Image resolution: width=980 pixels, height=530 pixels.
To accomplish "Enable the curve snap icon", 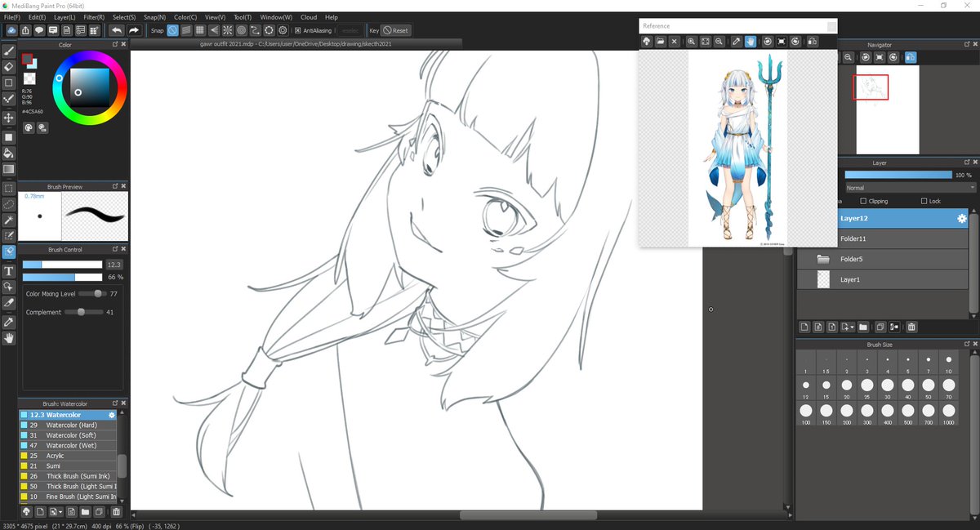I will point(255,30).
